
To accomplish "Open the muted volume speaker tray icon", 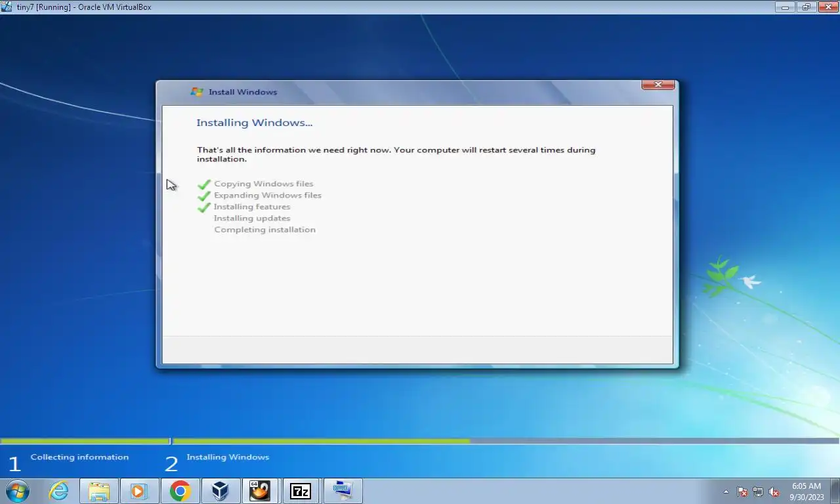I will tap(774, 492).
